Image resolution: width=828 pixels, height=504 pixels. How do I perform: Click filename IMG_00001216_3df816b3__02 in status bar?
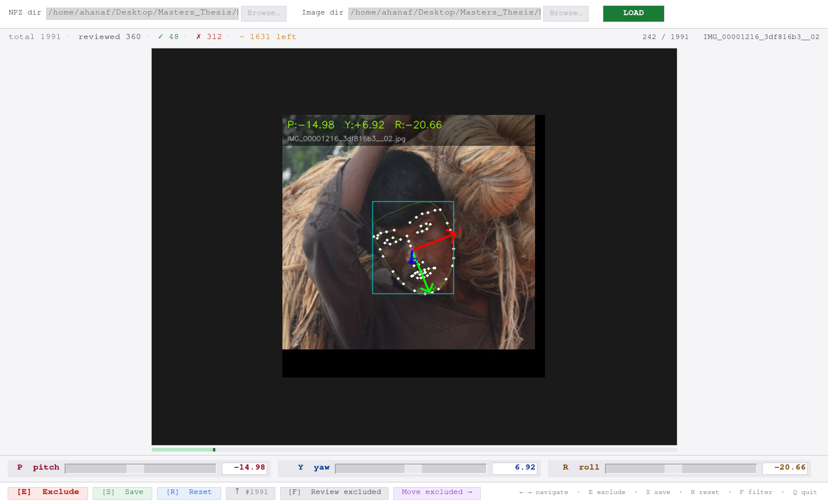pyautogui.click(x=761, y=37)
